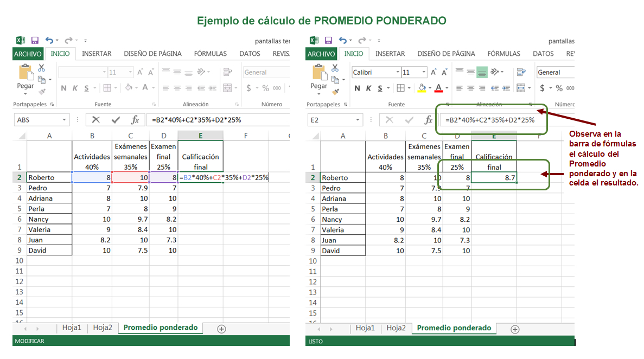Select row 5 header in right window
Screen dimensions: 644x359
coord(313,209)
